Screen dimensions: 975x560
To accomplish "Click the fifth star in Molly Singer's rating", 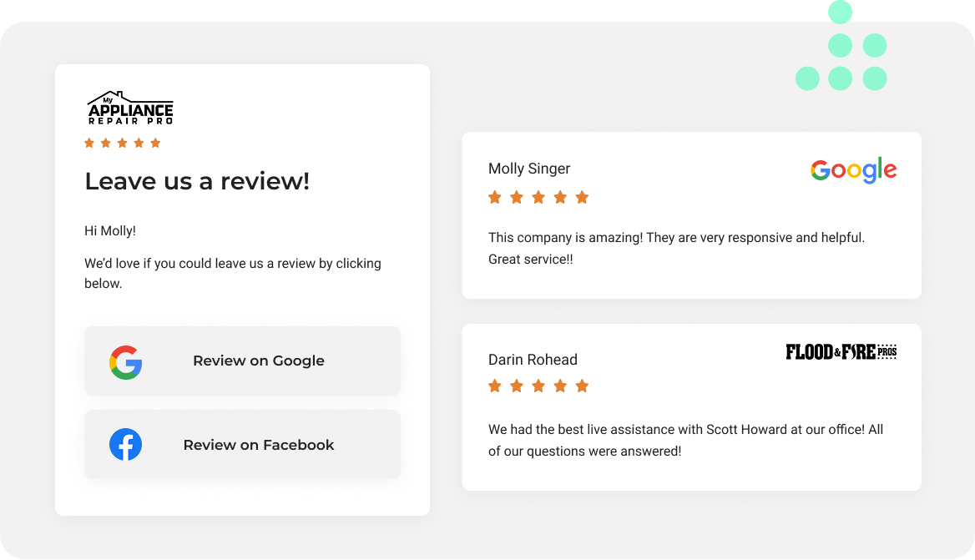I will click(x=583, y=198).
